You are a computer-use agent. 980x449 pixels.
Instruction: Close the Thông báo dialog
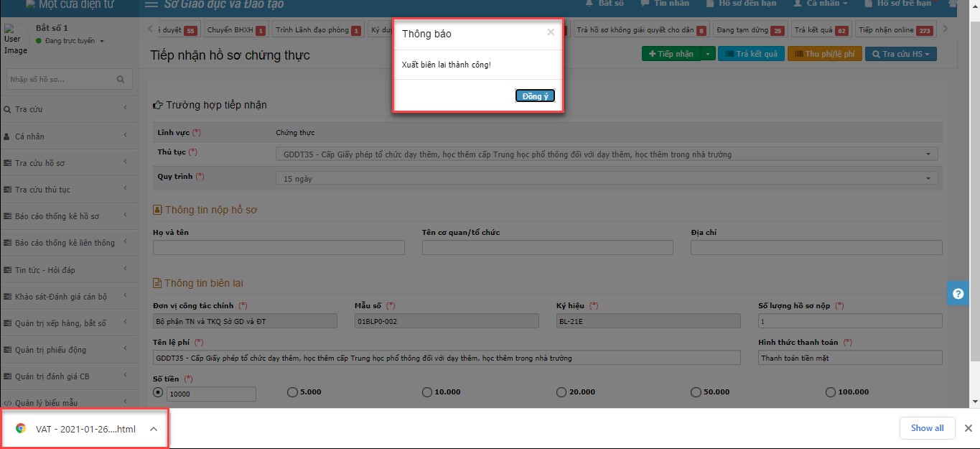pyautogui.click(x=551, y=32)
